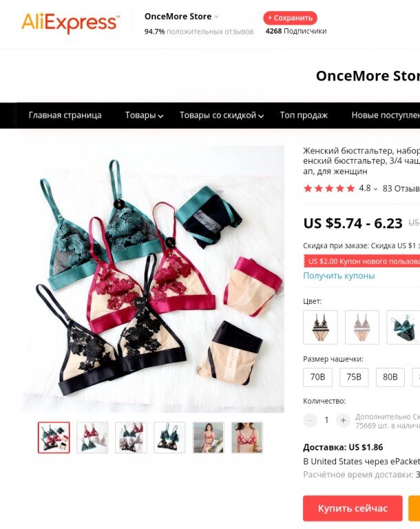The width and height of the screenshot is (420, 529).
Task: Select the black lingerie set color
Action: [x=320, y=327]
